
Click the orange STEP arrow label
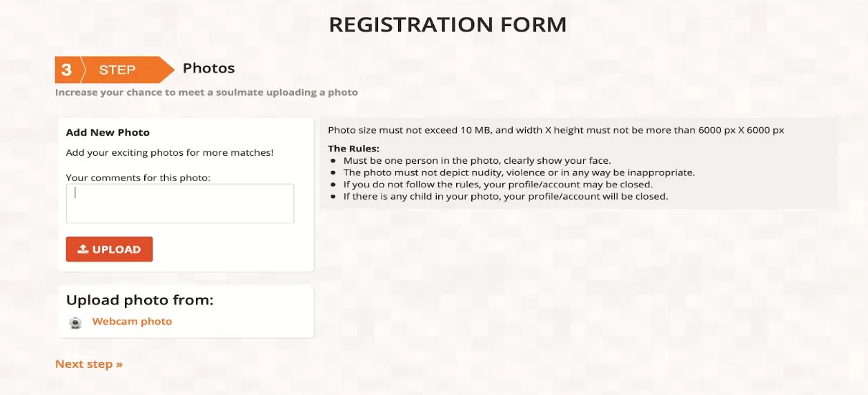pyautogui.click(x=118, y=70)
